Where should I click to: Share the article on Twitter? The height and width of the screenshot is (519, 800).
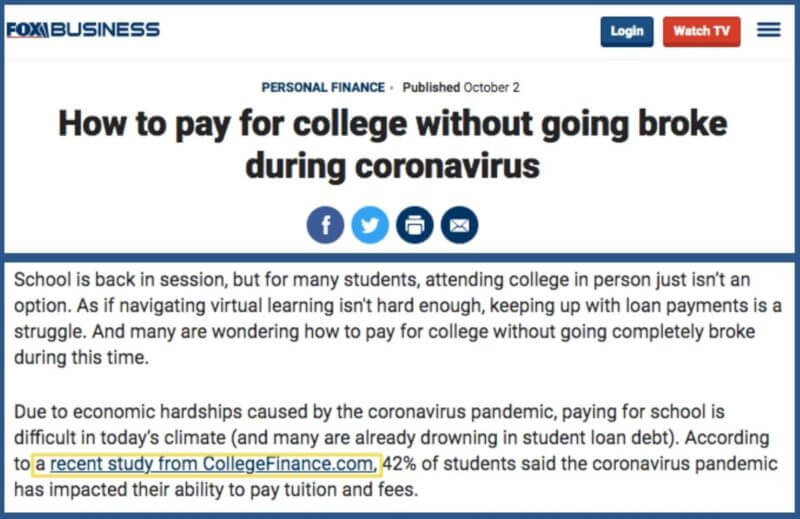coord(370,225)
